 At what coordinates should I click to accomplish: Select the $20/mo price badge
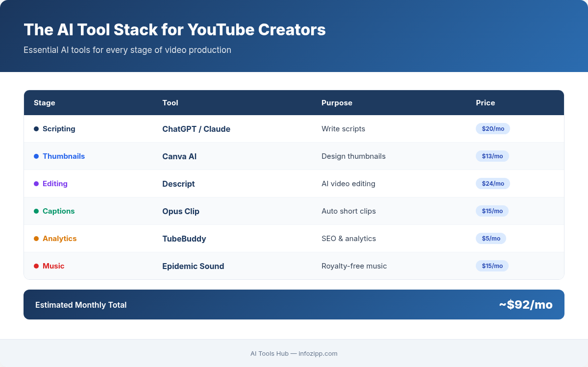pos(492,128)
